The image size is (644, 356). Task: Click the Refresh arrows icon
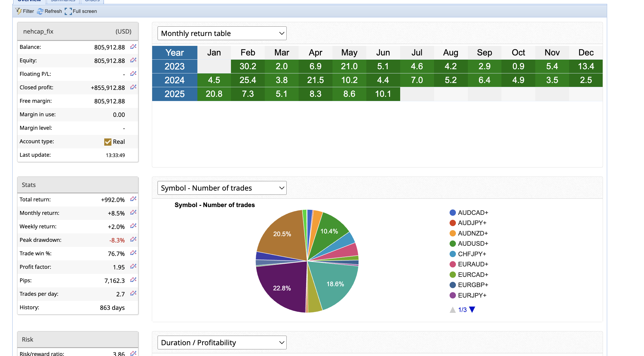(x=40, y=11)
